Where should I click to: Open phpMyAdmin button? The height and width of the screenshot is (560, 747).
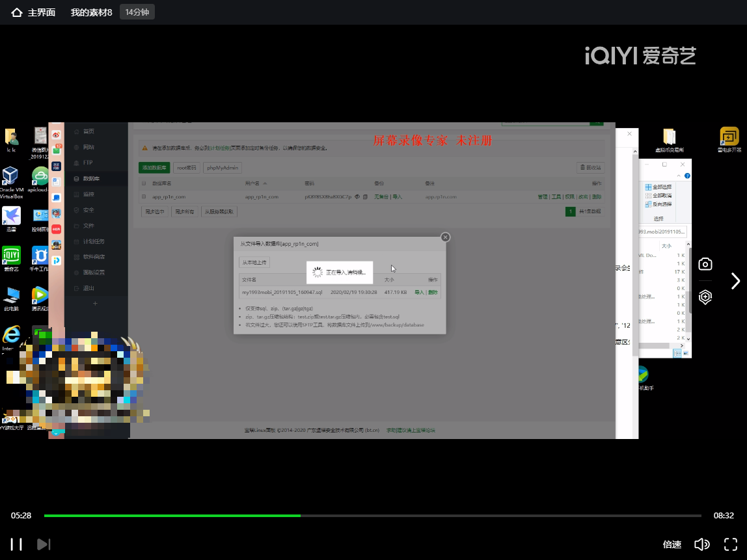point(223,168)
